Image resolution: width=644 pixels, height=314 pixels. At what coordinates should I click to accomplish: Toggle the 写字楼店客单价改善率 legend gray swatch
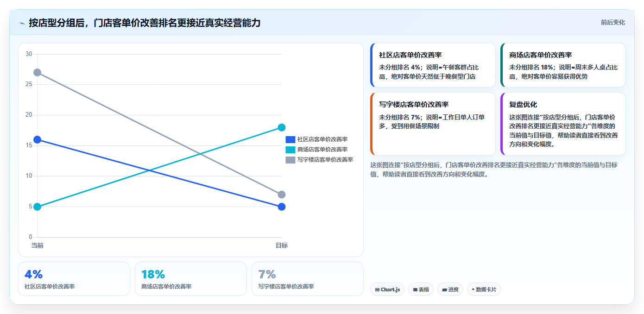pyautogui.click(x=290, y=160)
